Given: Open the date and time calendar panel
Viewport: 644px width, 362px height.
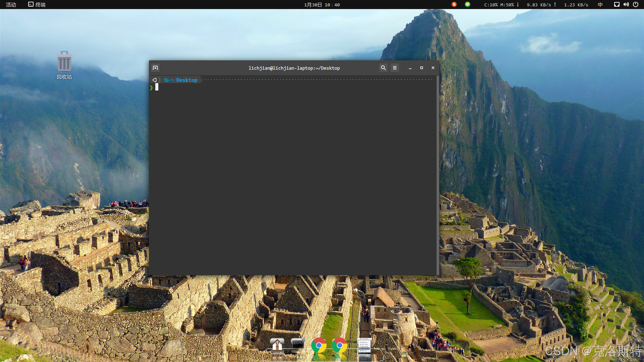Looking at the screenshot, I should tap(322, 5).
